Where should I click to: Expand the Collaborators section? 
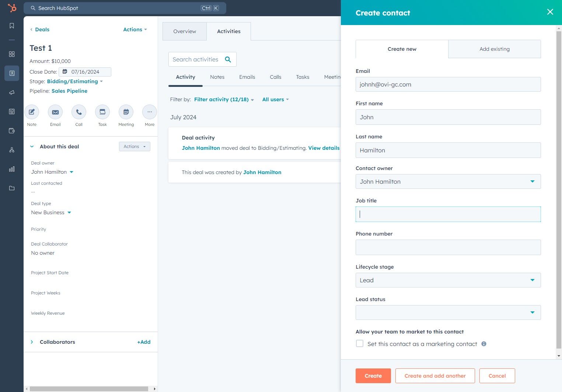pos(32,342)
